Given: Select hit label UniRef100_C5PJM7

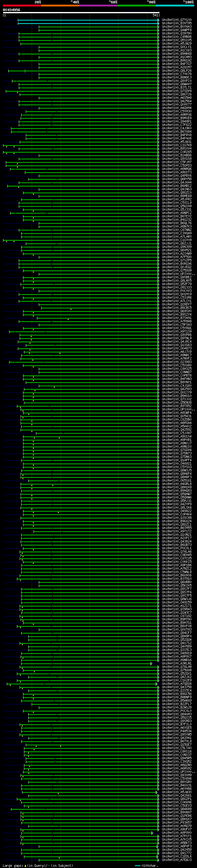Looking at the screenshot, I should click(x=177, y=162).
